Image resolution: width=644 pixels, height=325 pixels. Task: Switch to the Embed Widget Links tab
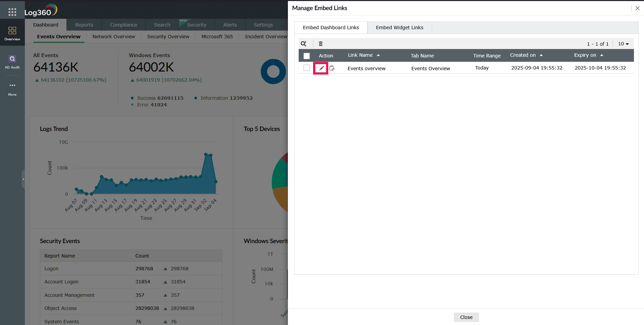pos(399,28)
